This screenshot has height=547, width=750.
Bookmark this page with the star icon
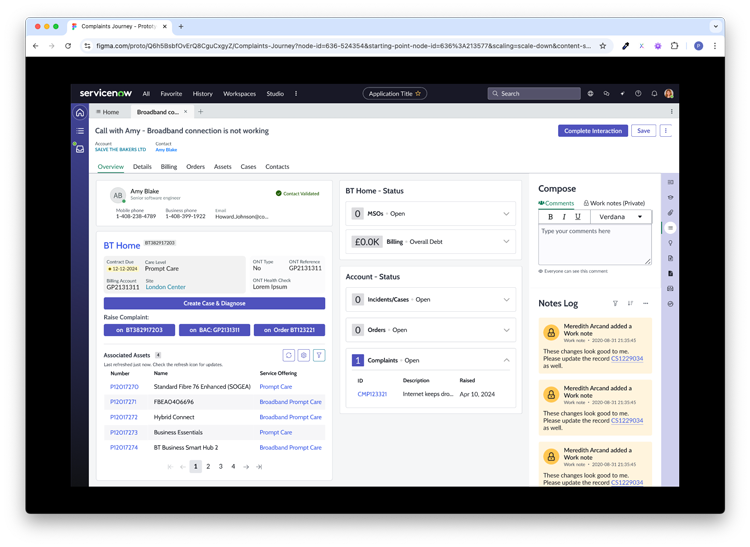[x=603, y=46]
